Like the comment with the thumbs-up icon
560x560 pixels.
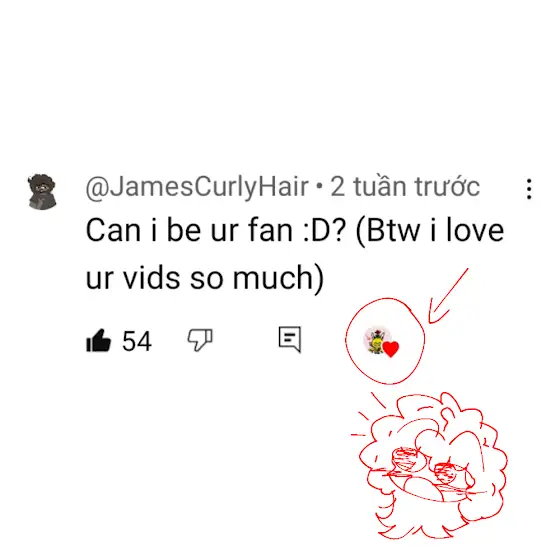click(99, 341)
